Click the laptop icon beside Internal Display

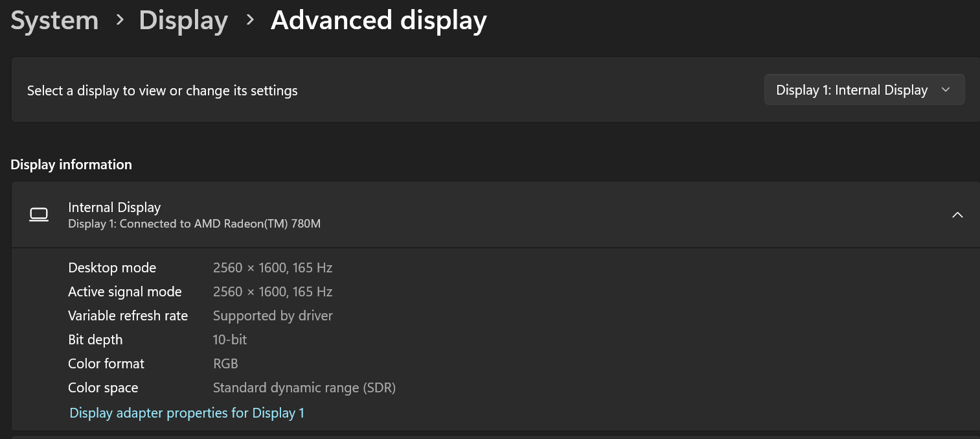click(x=39, y=215)
